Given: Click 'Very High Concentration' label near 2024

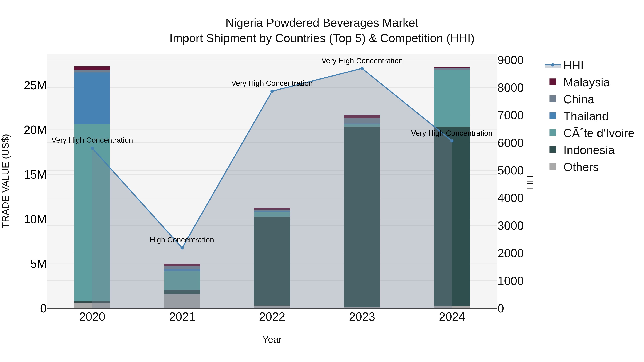Looking at the screenshot, I should [452, 133].
